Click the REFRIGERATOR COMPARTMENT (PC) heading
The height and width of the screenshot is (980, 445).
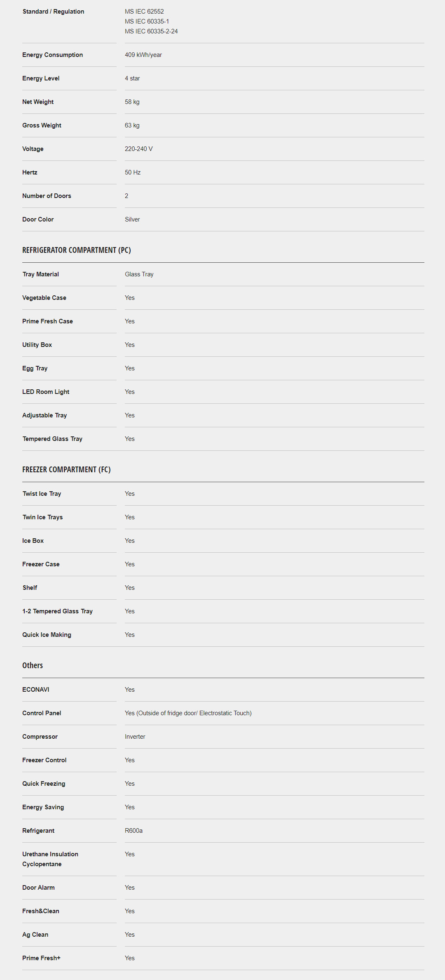click(76, 250)
